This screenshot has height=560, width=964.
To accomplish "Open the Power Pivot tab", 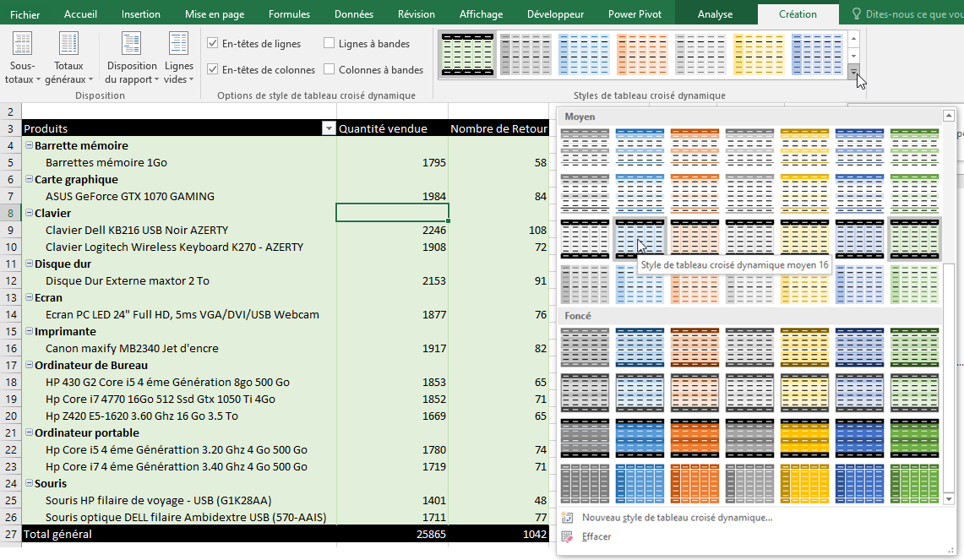I will pyautogui.click(x=634, y=14).
